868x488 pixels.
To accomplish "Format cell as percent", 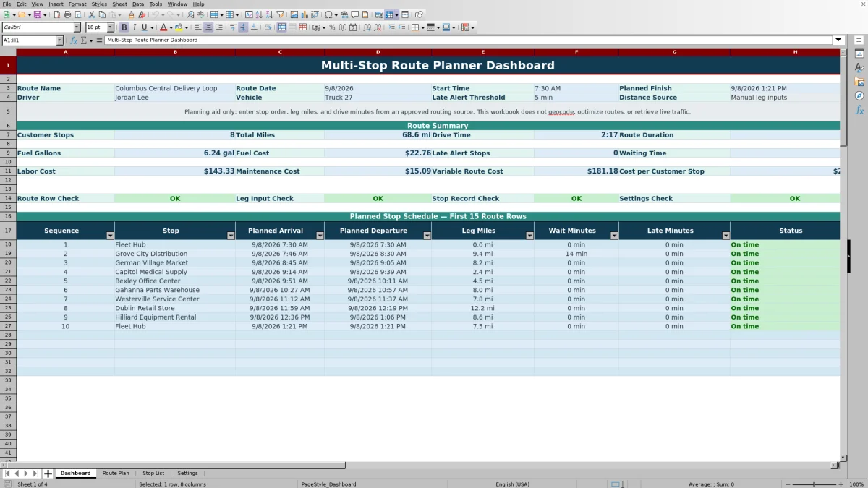I will [332, 27].
